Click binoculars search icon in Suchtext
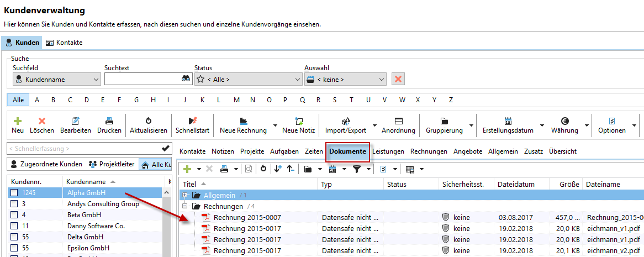Viewport: 644px width, 257px height. tap(186, 79)
